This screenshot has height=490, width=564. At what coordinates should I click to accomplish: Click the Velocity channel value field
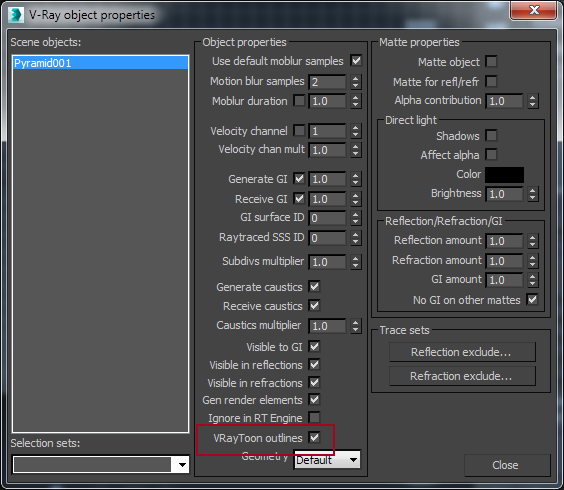pyautogui.click(x=327, y=131)
